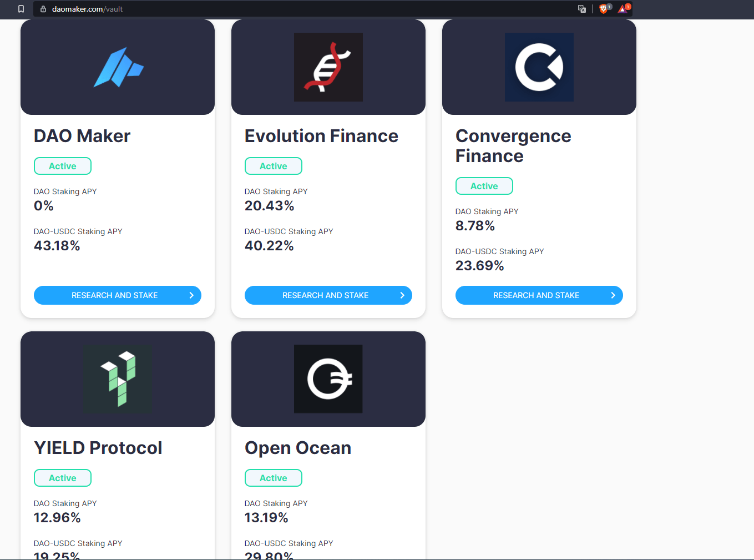Open Brave Shields lion icon
Screen dimensions: 754x560
(x=604, y=9)
